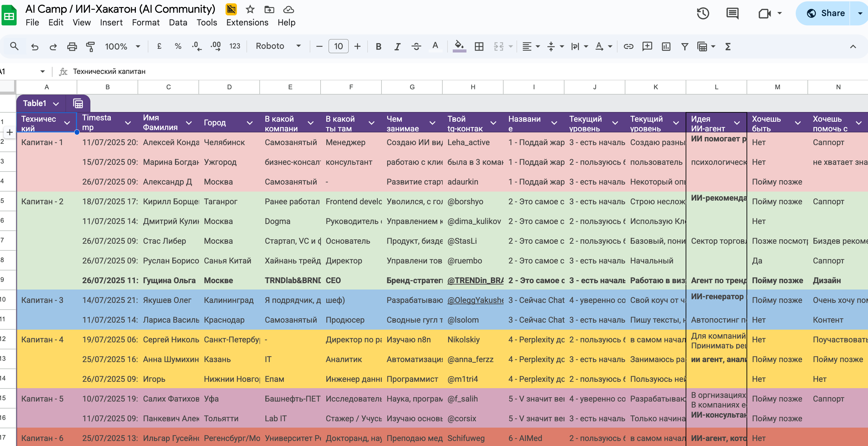
Task: Click the create filter icon
Action: (x=684, y=46)
